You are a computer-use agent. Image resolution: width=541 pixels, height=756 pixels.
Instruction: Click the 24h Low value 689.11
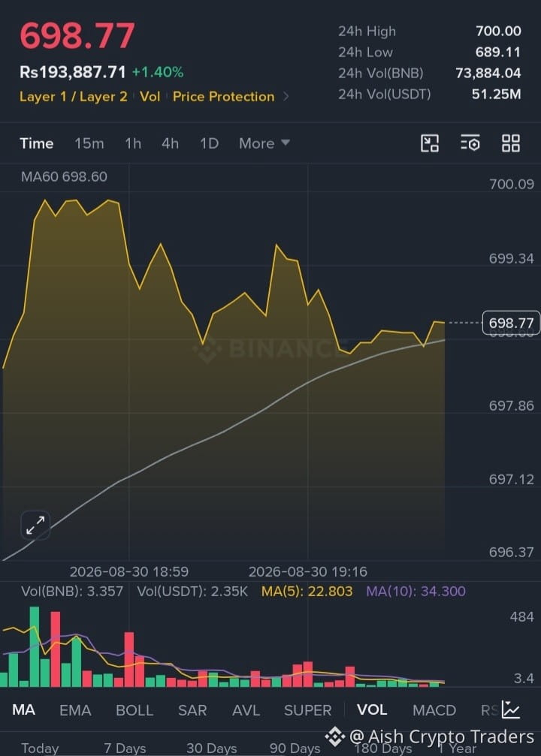pos(498,52)
